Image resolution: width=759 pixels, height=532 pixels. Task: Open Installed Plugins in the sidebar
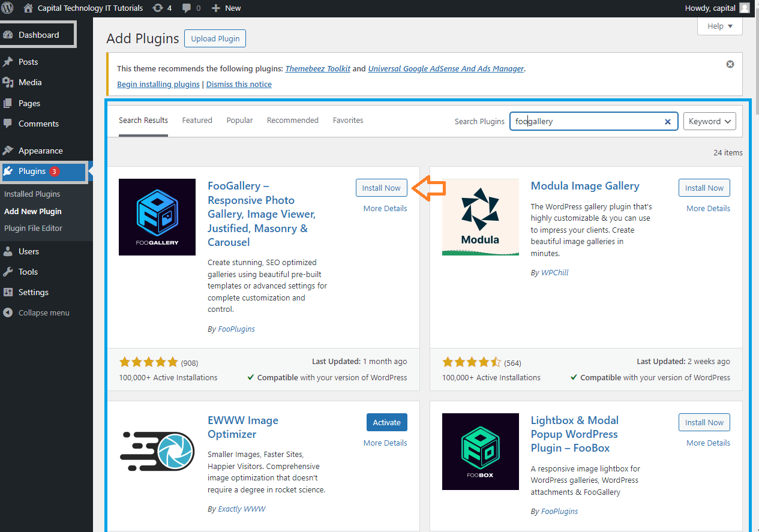(x=32, y=194)
